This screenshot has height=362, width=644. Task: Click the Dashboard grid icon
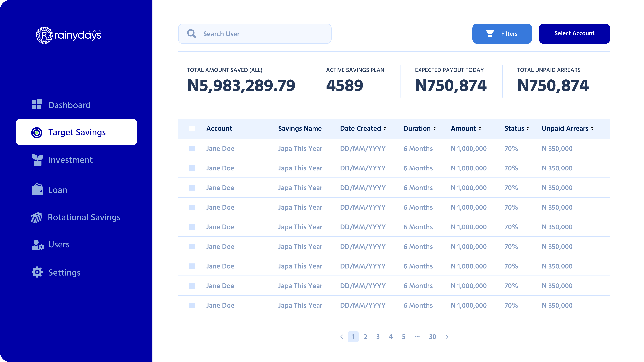click(x=36, y=104)
